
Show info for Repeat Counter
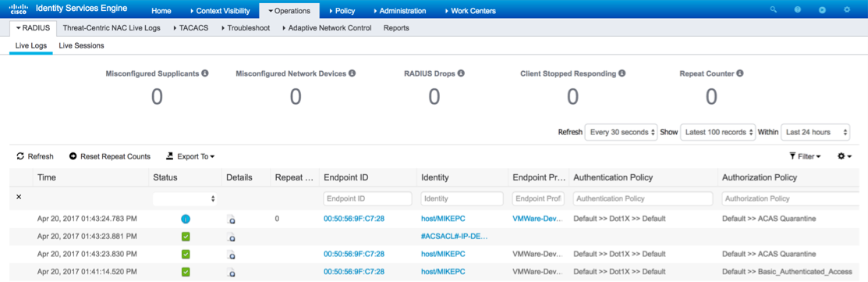740,73
